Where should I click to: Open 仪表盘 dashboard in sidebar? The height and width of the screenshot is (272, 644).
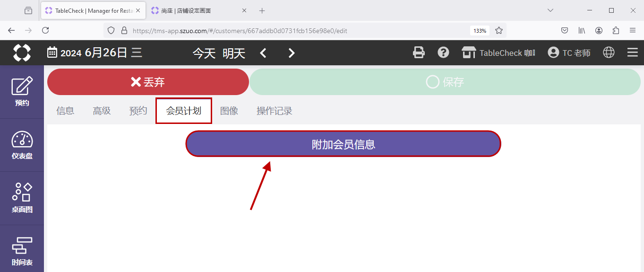(22, 145)
